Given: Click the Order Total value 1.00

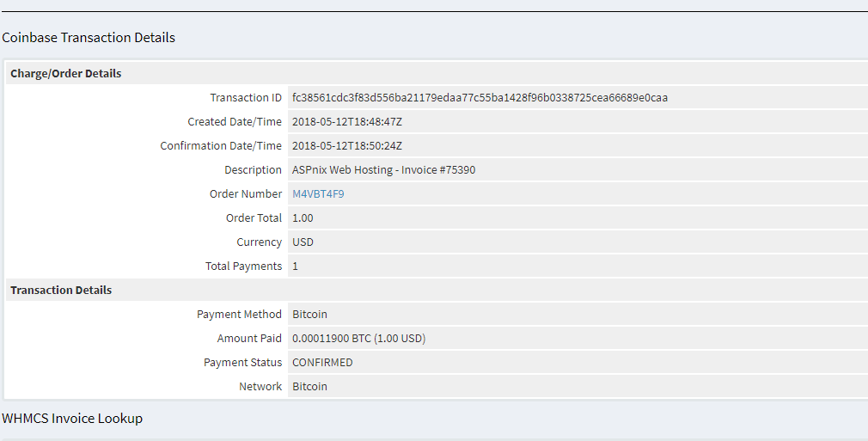Looking at the screenshot, I should [x=303, y=218].
